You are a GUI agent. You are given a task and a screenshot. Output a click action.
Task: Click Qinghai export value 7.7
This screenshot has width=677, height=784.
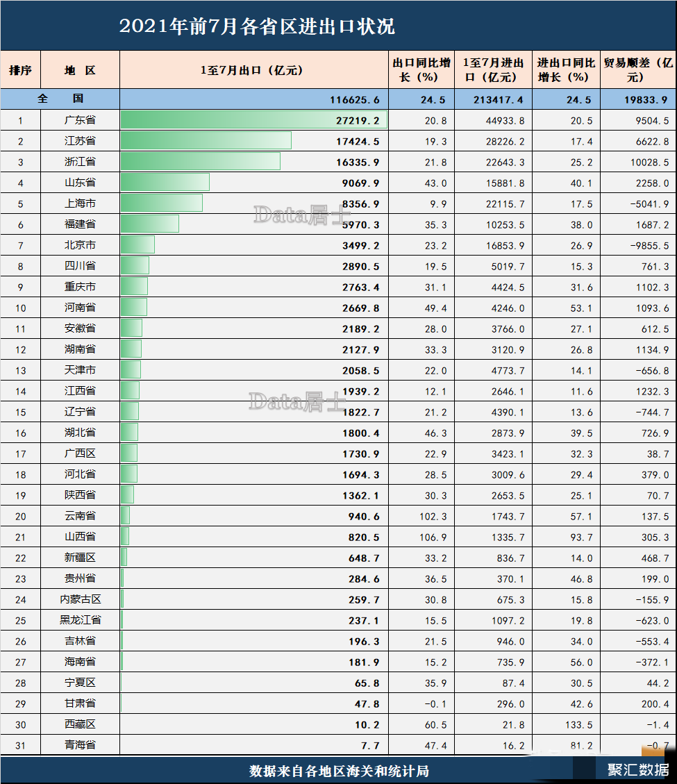tap(371, 746)
